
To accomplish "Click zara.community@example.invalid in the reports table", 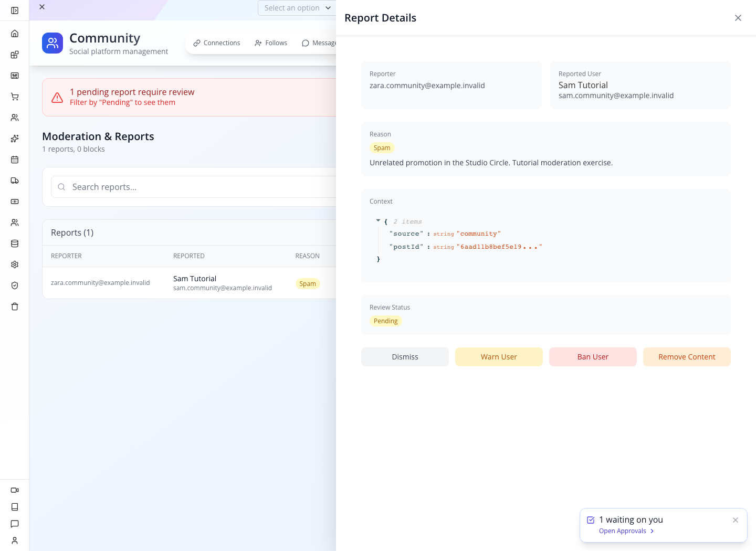I will tap(100, 283).
